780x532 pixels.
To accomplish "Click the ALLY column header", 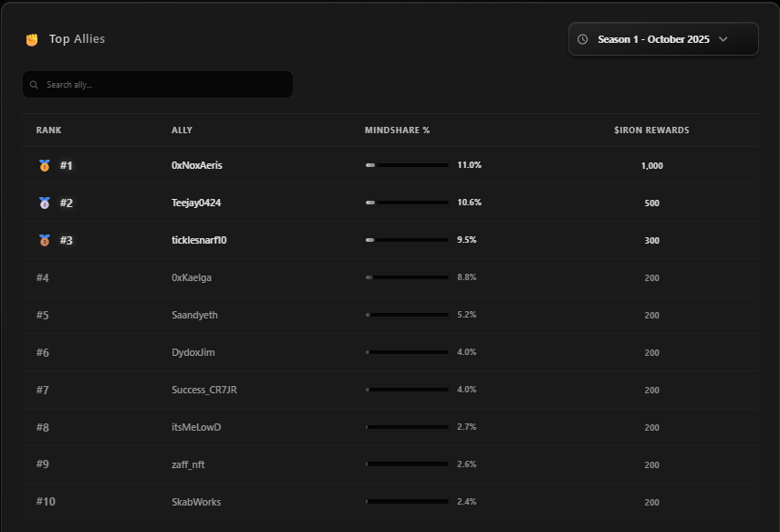I will coord(182,130).
